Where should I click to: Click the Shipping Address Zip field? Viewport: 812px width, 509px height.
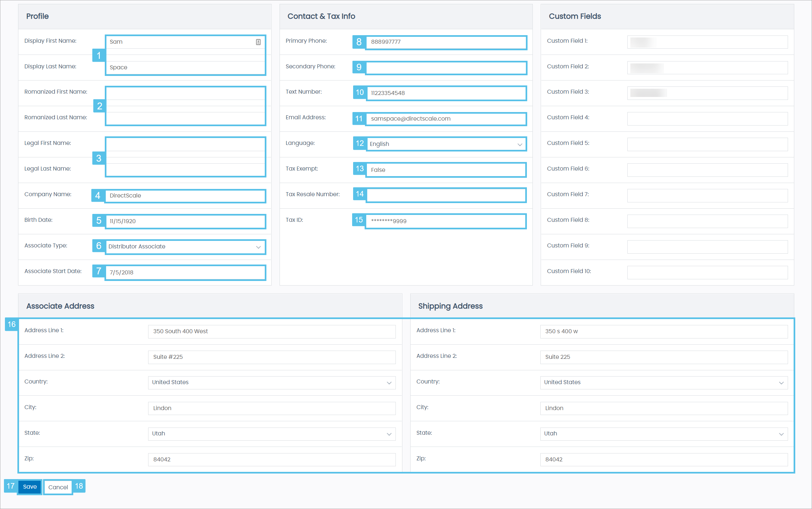click(664, 459)
